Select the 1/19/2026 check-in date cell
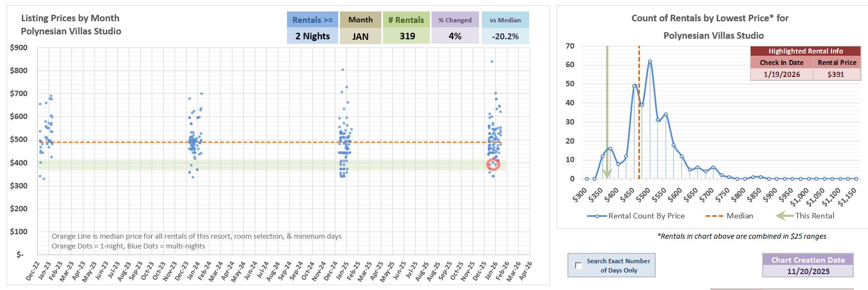The image size is (868, 290). point(781,74)
